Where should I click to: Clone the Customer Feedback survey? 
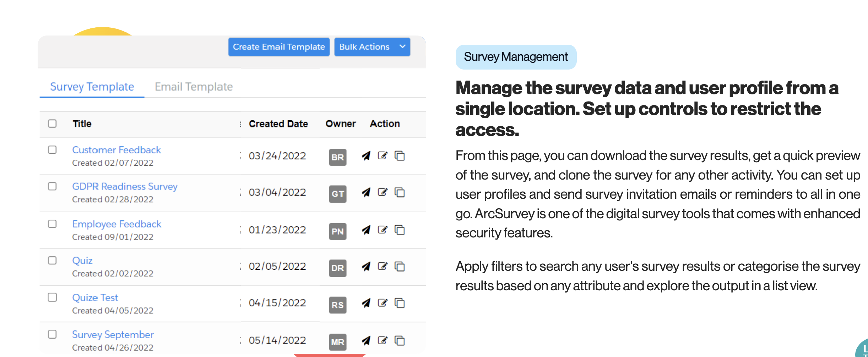pyautogui.click(x=400, y=156)
